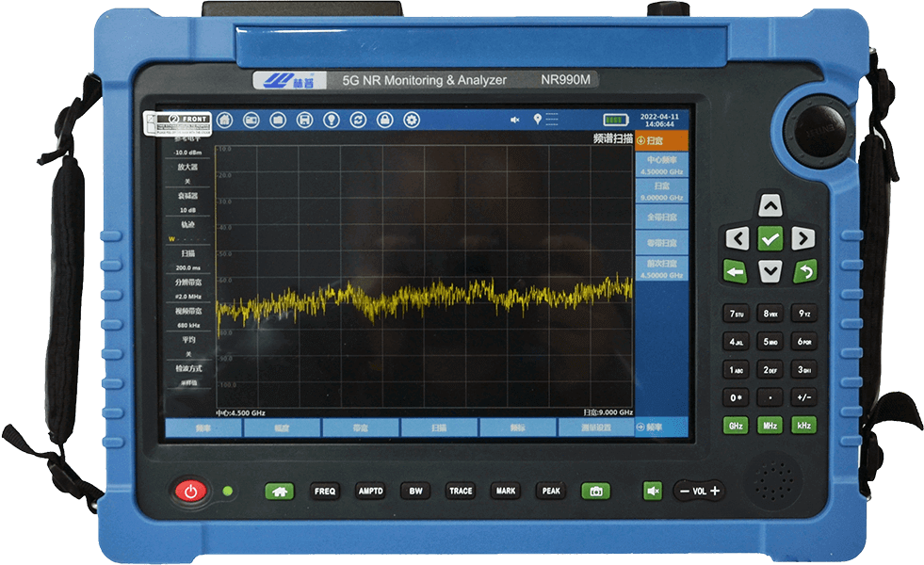This screenshot has height=565, width=924.
Task: Select the 扫描 sweep tab at bottom
Action: coord(439,428)
